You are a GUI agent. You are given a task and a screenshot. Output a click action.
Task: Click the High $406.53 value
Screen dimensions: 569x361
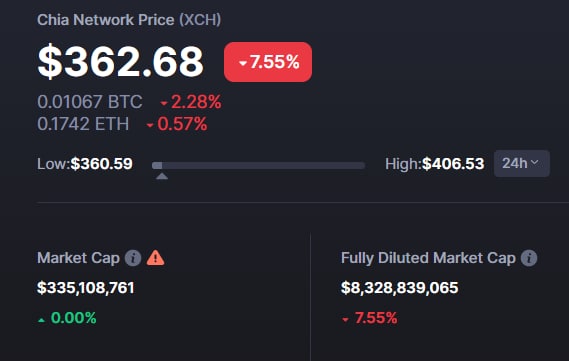pos(435,164)
